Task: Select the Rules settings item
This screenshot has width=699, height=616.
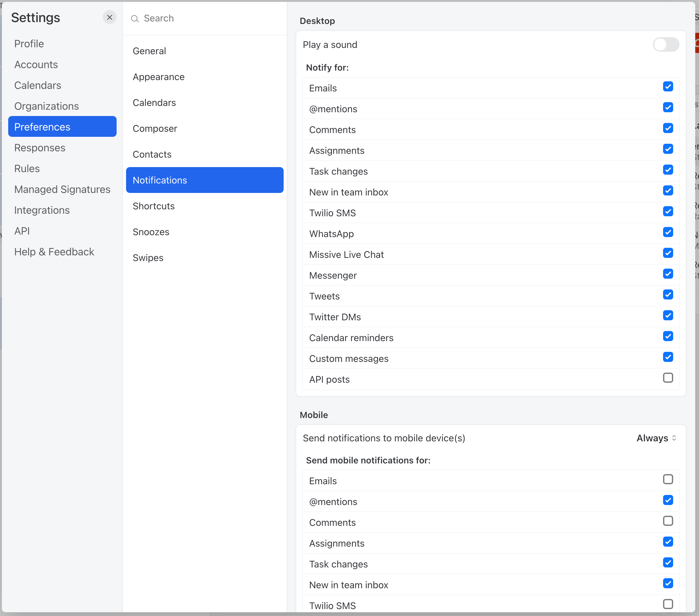Action: 27,169
